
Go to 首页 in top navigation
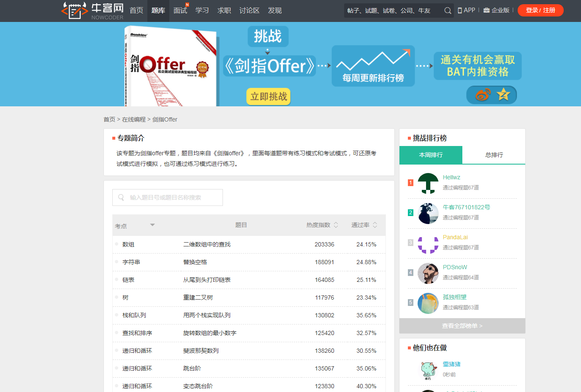coord(136,11)
